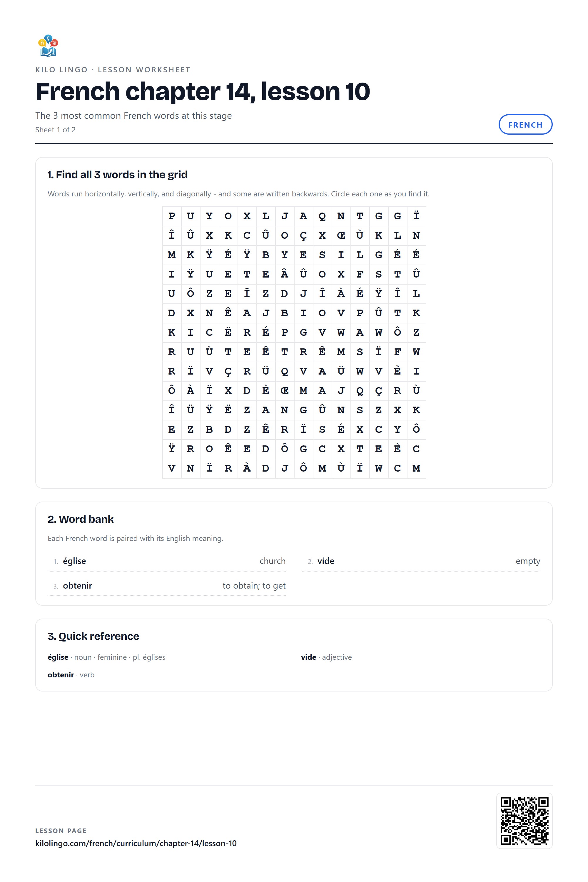Click the letter P in grid's top-left cell
Screen dimensions: 588x882
pyautogui.click(x=172, y=216)
